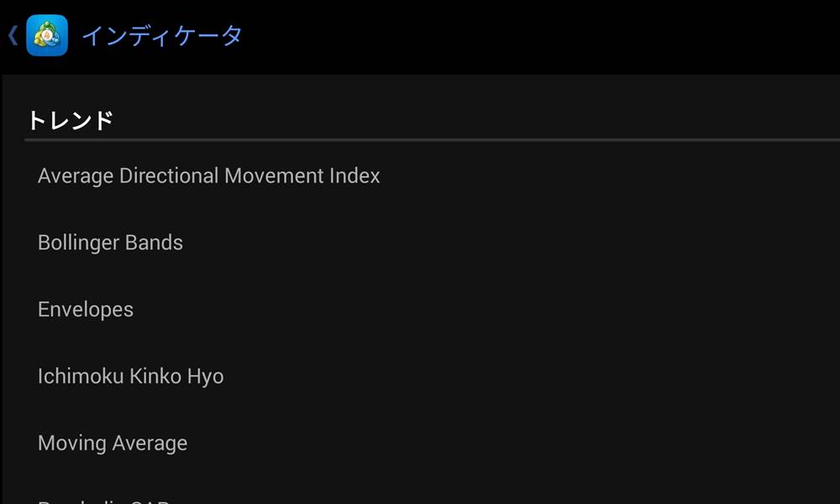The height and width of the screenshot is (504, 840).
Task: Add the Moving Average indicator
Action: tap(113, 443)
